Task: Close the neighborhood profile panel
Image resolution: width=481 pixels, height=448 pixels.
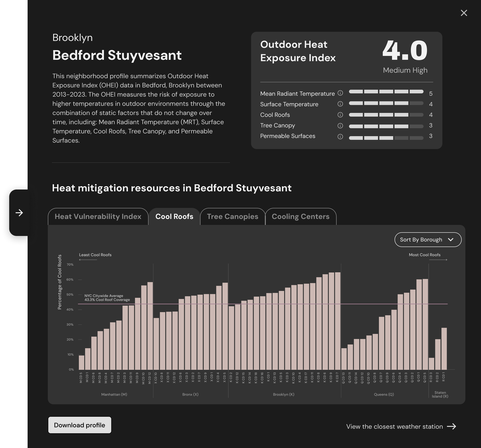Action: pyautogui.click(x=464, y=13)
